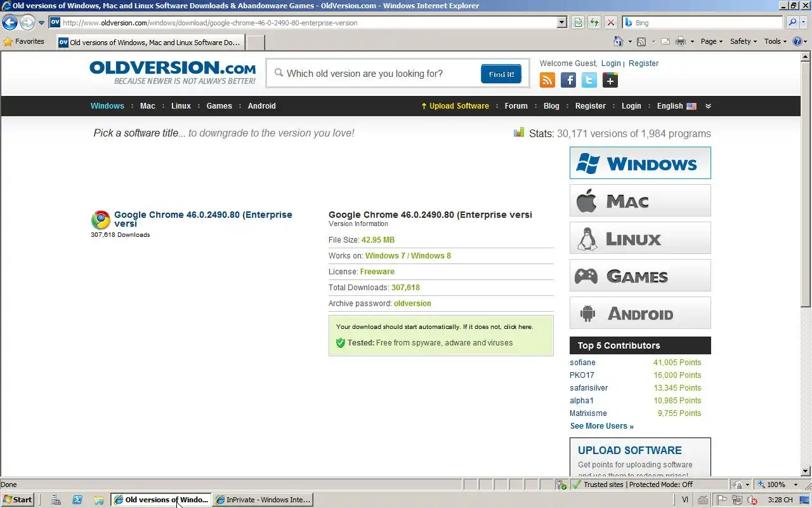Open Forum in the navigation bar
Viewport: 812px width, 508px height.
(x=516, y=106)
